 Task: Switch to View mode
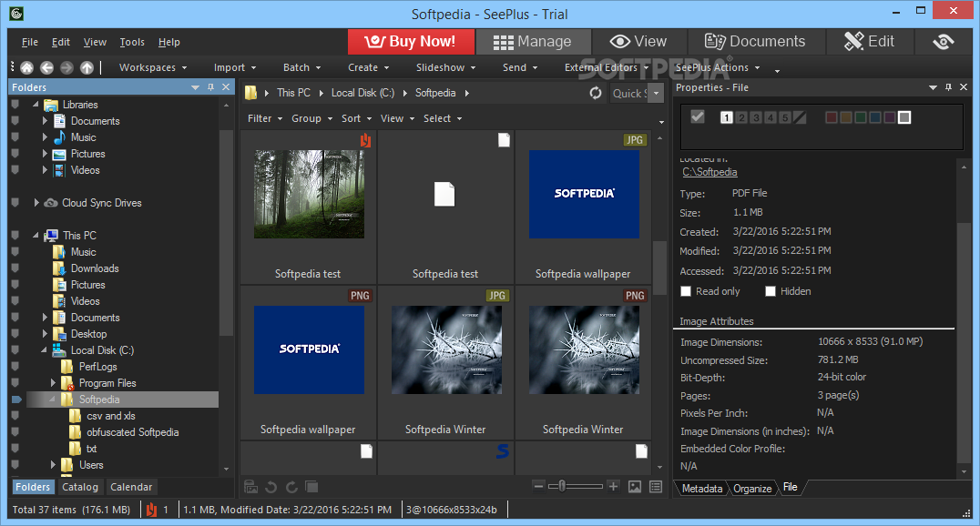[638, 42]
